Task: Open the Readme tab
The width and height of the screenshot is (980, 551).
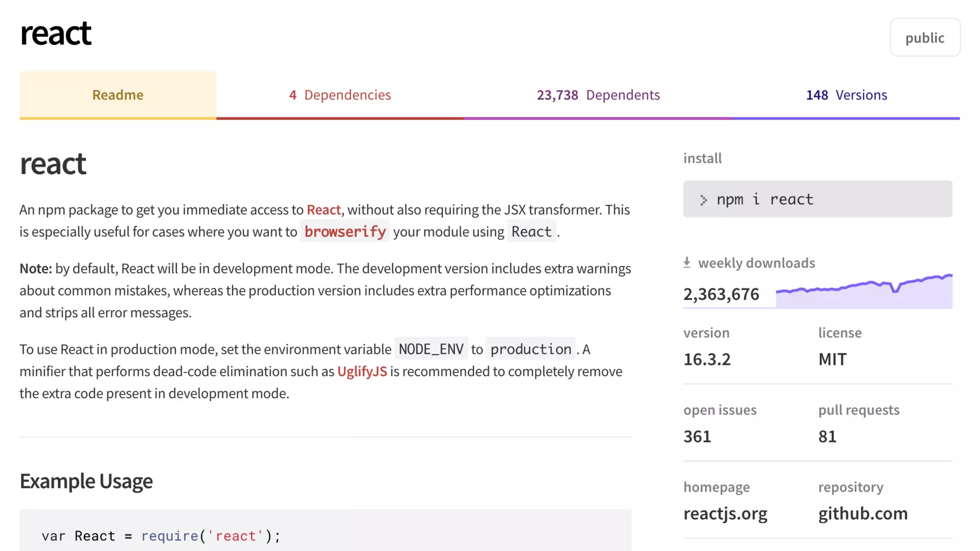Action: click(118, 95)
